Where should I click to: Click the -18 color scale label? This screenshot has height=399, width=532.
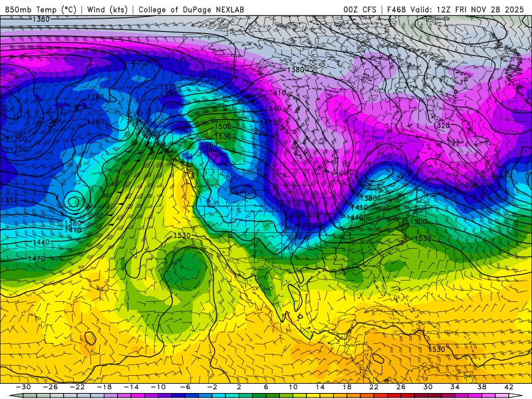[x=104, y=387]
